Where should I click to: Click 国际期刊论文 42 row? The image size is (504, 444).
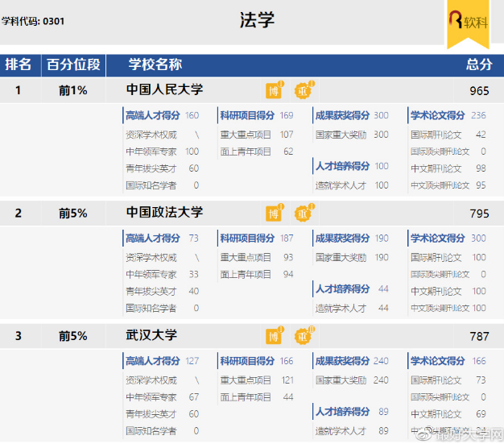pos(448,135)
